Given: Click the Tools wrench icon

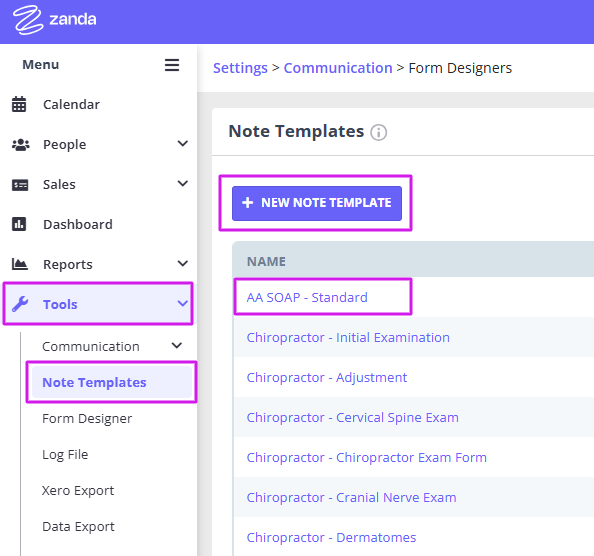Looking at the screenshot, I should click(20, 304).
